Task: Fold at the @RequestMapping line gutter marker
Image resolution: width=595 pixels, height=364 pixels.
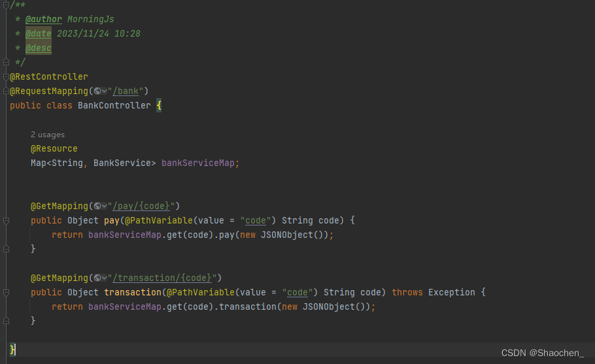Action: (x=6, y=91)
